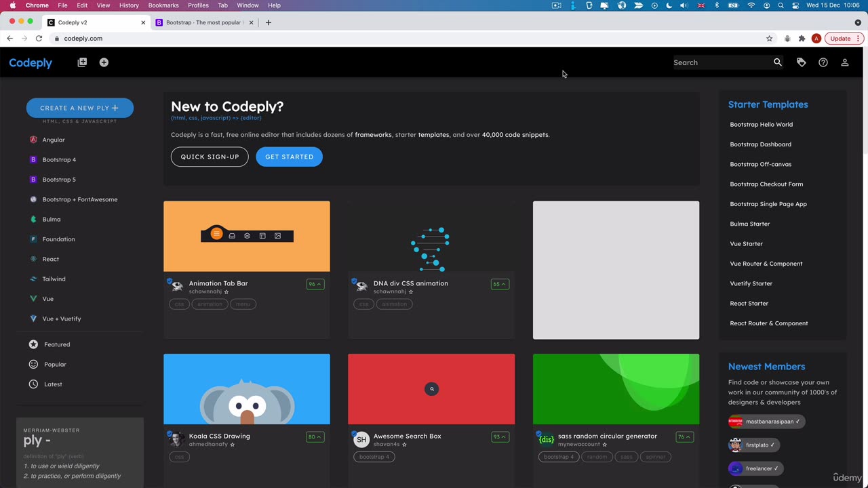Click the Foundation sidebar icon
This screenshot has height=488, width=868.
[33, 239]
